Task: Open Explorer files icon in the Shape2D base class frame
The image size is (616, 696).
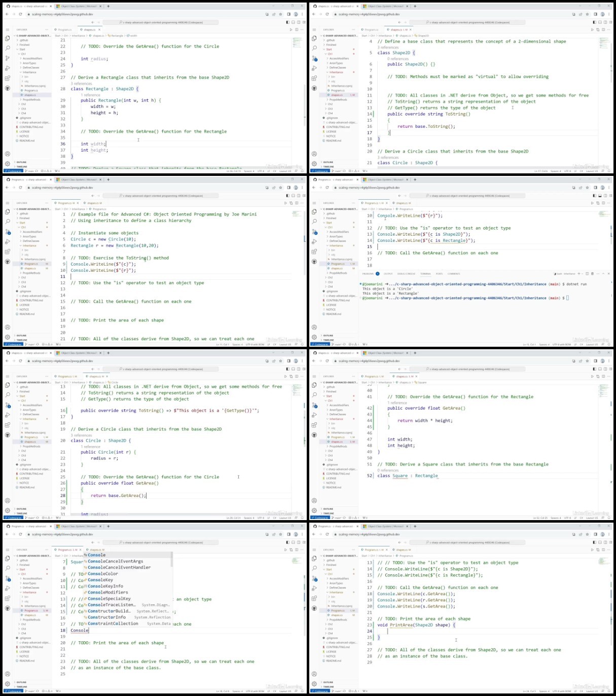Action: coord(314,38)
